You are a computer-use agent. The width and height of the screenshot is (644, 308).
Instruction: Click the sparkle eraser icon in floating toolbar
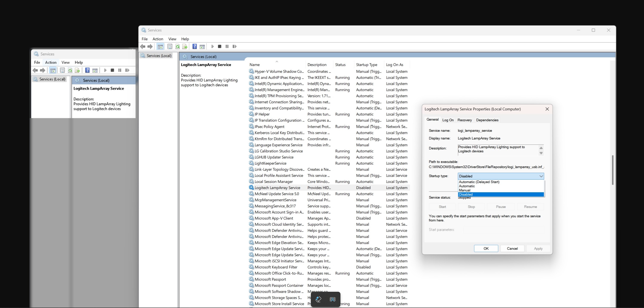[x=318, y=299]
